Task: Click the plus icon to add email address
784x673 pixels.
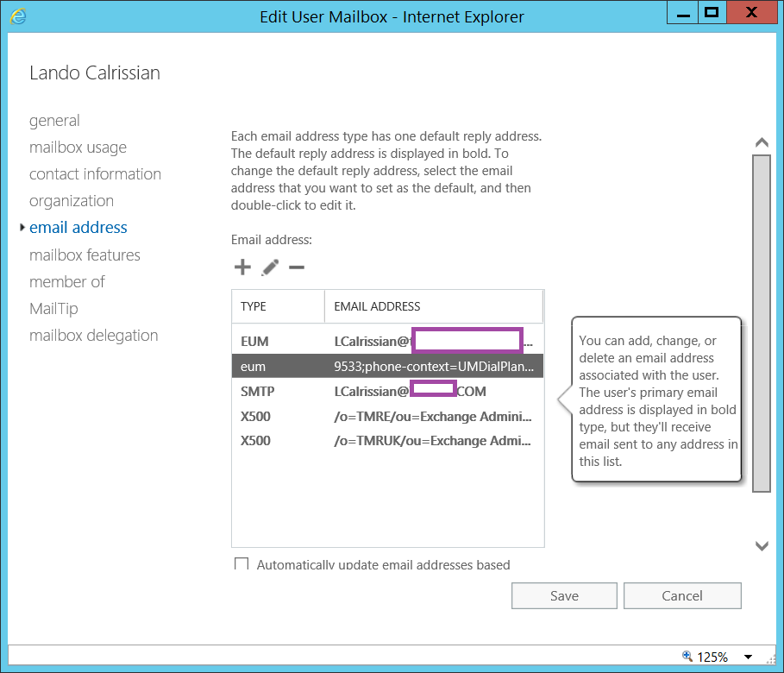Action: pos(242,267)
